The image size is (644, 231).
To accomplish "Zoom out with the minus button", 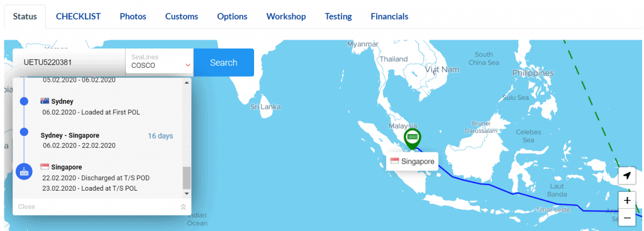I will coord(627,217).
